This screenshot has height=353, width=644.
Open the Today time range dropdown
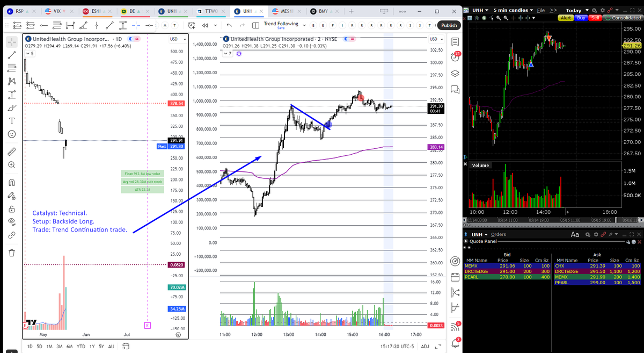(x=577, y=10)
